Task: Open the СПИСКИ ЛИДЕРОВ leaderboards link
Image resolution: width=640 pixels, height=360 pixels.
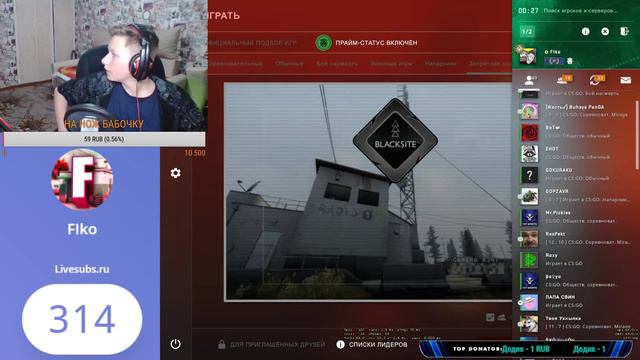Action: 378,344
